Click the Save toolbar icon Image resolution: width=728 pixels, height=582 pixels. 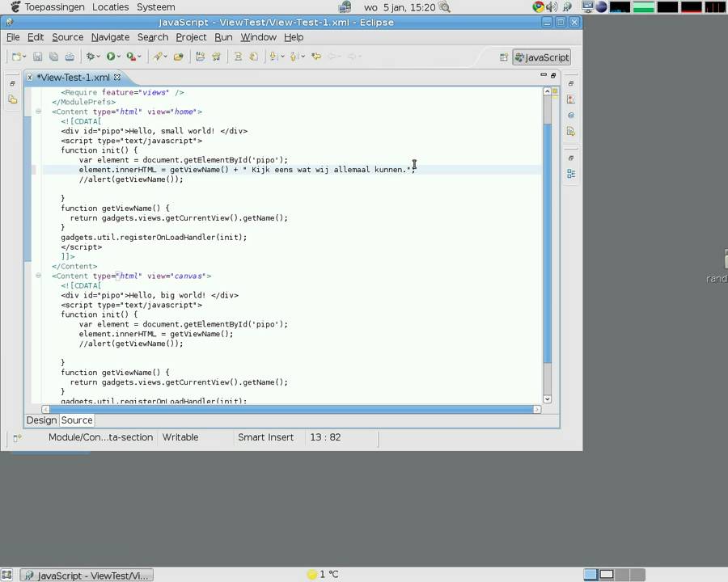click(37, 57)
